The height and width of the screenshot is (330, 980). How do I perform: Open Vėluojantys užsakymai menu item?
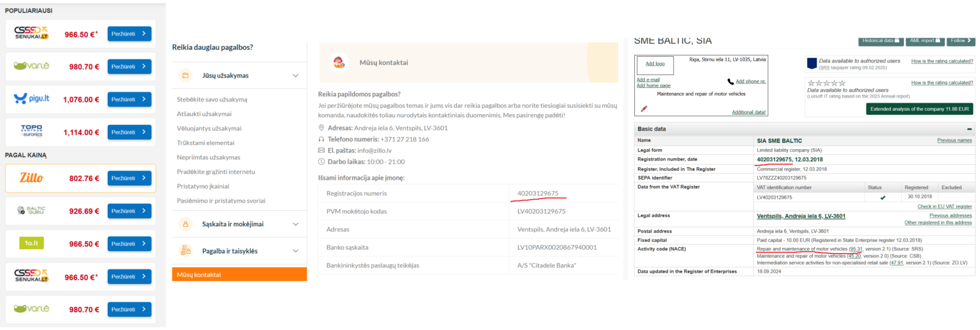click(208, 129)
